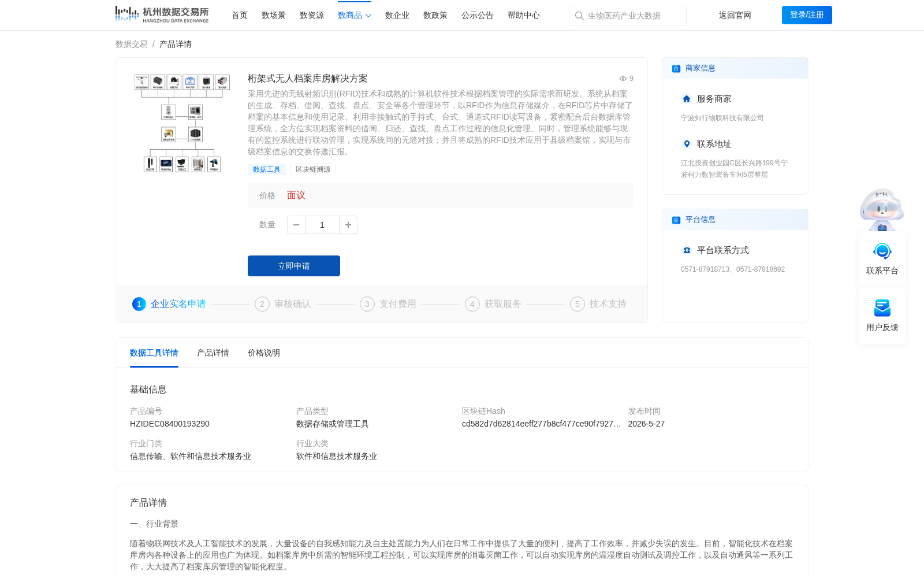The image size is (924, 578).
Task: Decrease quantity with minus button
Action: [296, 225]
